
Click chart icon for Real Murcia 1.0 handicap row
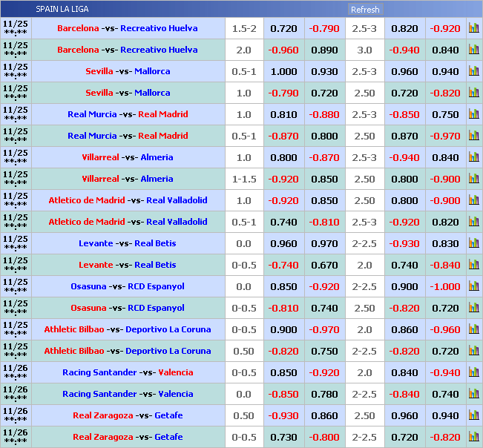[x=473, y=115]
